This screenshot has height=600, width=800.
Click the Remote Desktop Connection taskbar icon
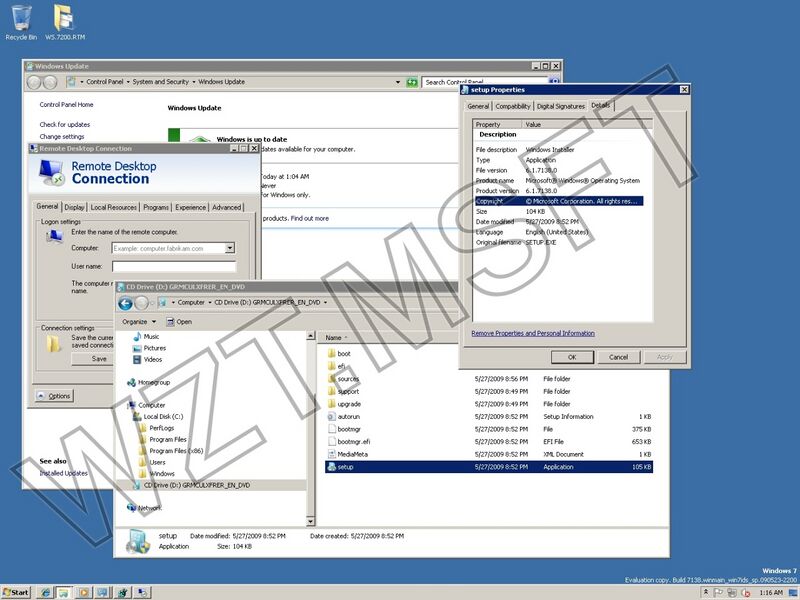click(x=143, y=592)
